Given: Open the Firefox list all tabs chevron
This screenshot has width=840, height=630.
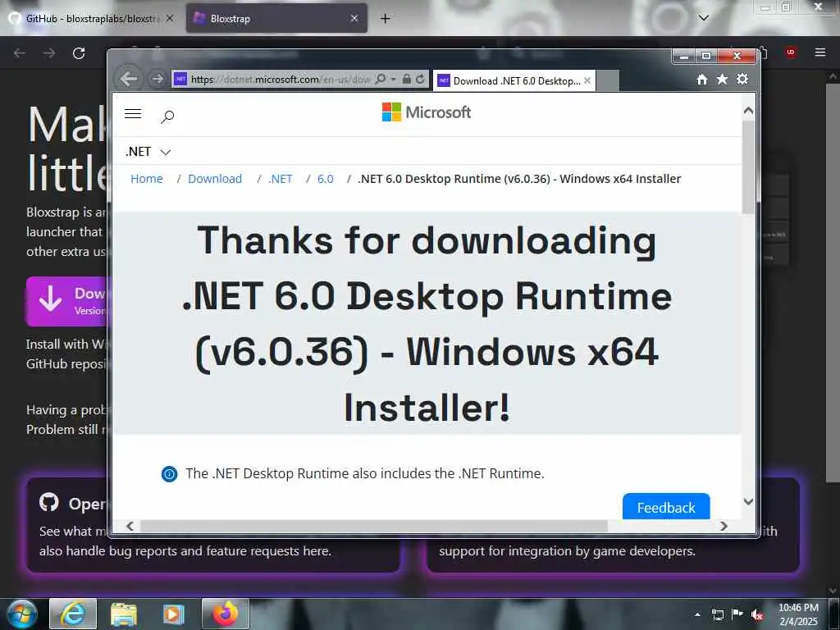Looking at the screenshot, I should pos(703,18).
